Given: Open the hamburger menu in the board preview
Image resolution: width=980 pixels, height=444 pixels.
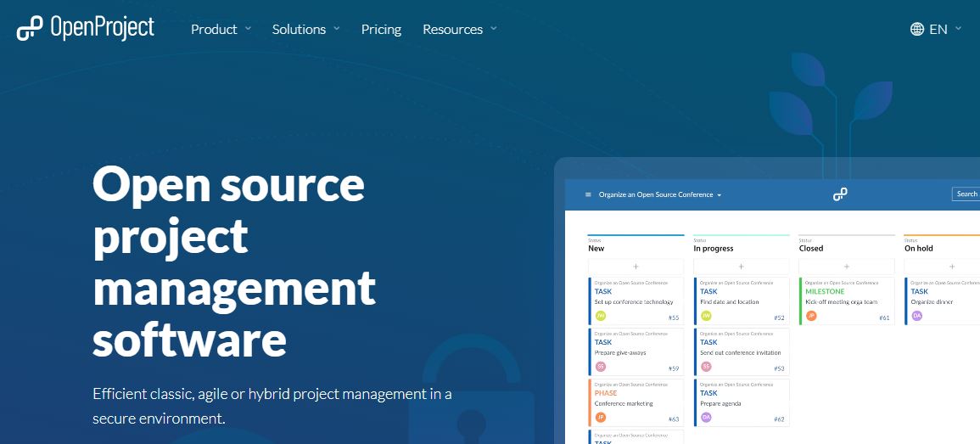Looking at the screenshot, I should coord(588,194).
